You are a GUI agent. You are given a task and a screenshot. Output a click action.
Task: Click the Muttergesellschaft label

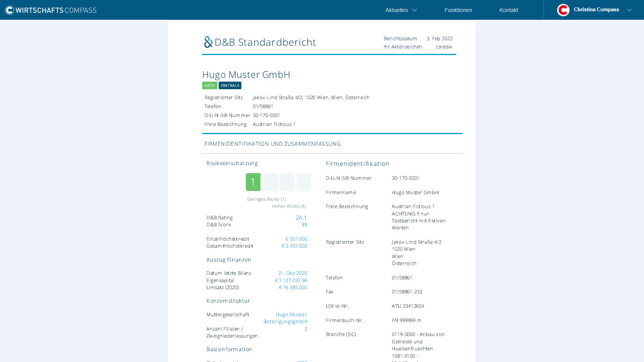pos(228,315)
